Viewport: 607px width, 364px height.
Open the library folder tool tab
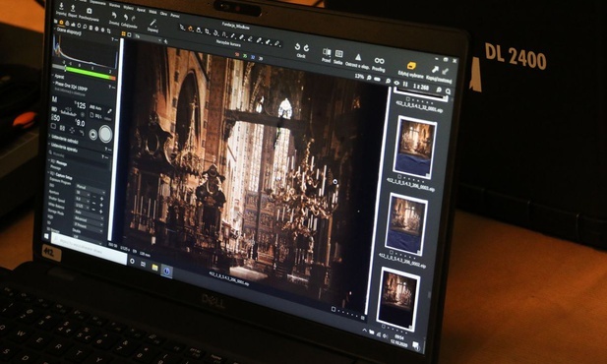coord(55,23)
